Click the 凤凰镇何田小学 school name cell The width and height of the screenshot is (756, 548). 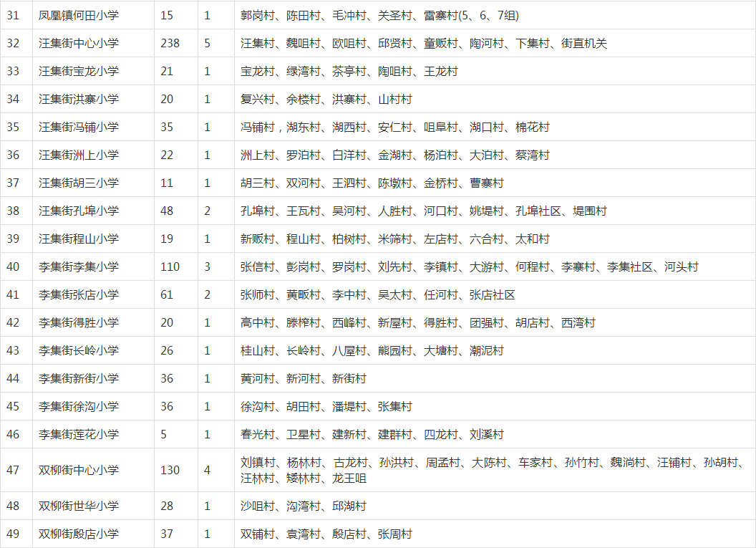[x=79, y=15]
